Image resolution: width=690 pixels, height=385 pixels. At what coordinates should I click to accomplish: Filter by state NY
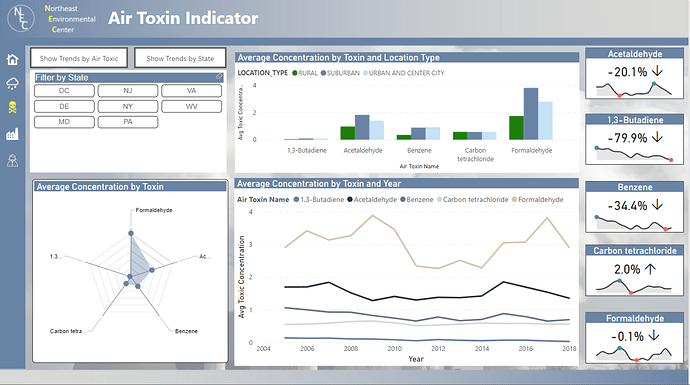pos(128,106)
